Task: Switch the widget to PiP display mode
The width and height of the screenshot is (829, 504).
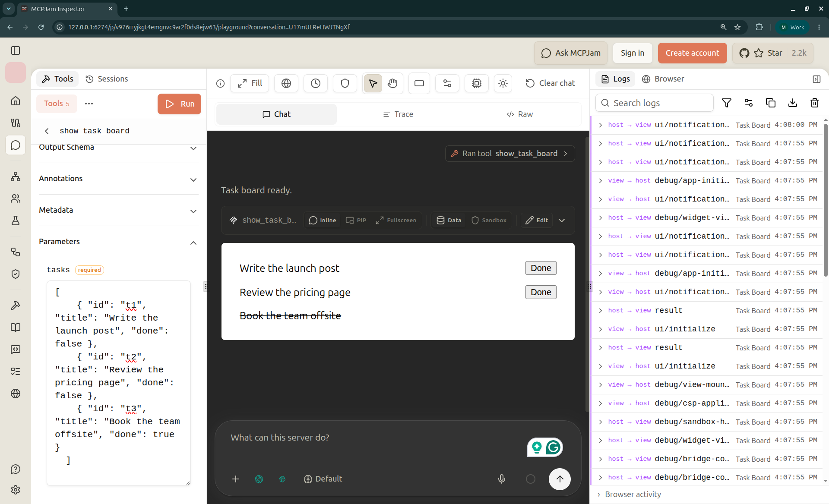Action: click(356, 220)
